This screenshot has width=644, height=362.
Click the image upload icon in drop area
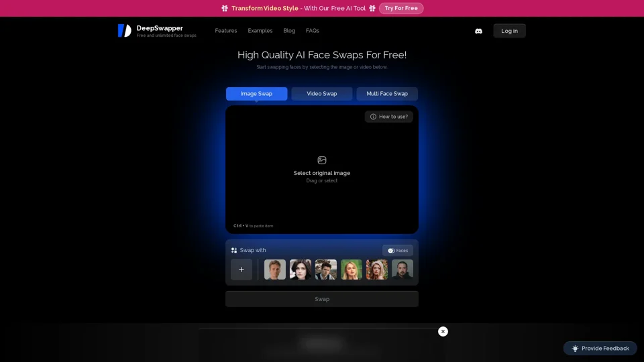point(322,160)
